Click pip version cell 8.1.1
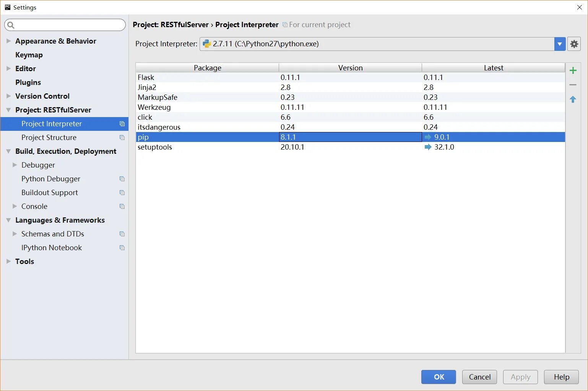Screen dimensions: 588x391 coord(351,137)
